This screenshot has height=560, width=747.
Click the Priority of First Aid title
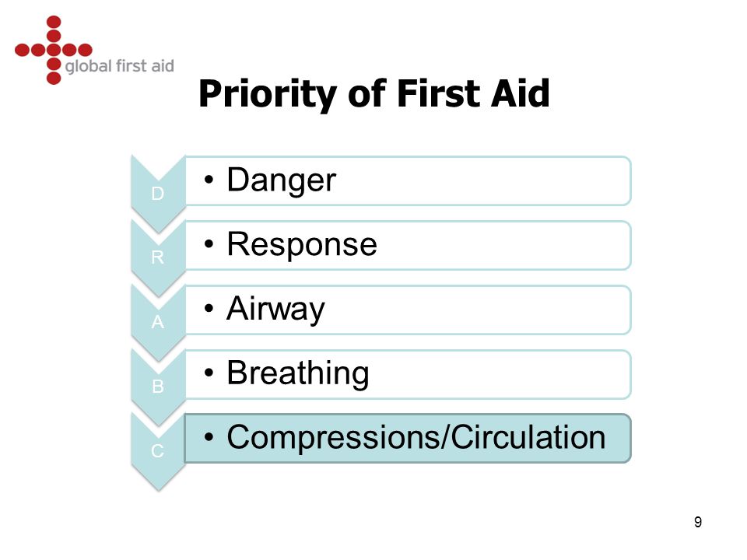pyautogui.click(x=374, y=94)
